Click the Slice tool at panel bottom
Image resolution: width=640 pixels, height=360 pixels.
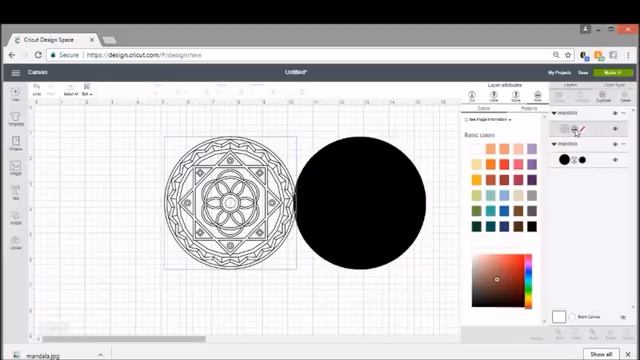pyautogui.click(x=559, y=334)
